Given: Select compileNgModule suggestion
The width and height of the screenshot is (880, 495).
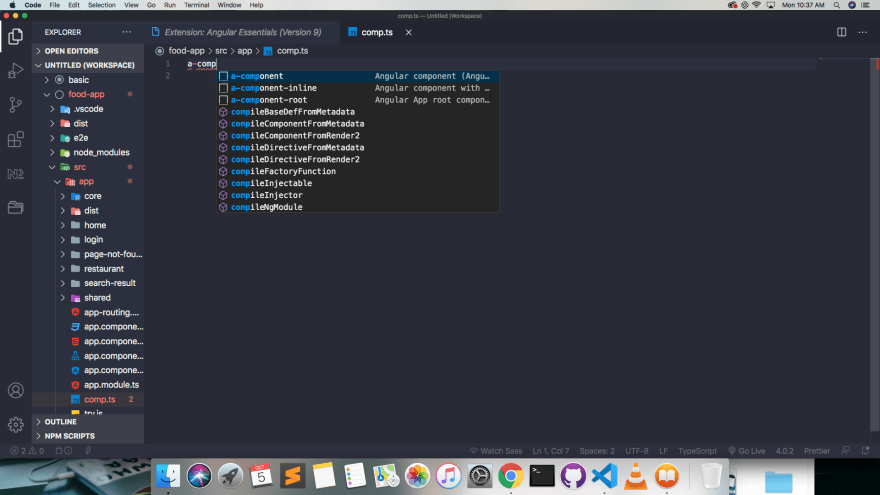Looking at the screenshot, I should 358,207.
